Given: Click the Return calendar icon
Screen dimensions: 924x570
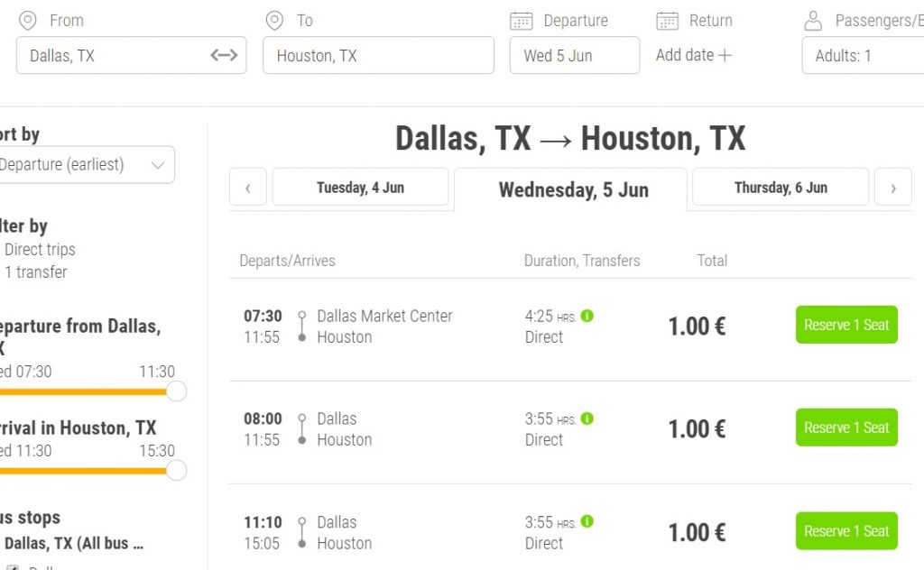Looking at the screenshot, I should pos(666,20).
